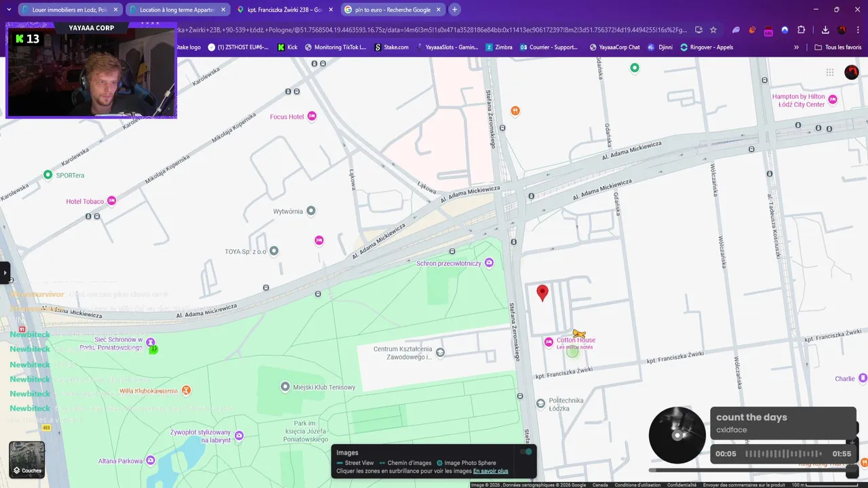Viewport: 868px width, 488px height.
Task: Click the orange restaurant marker near Żeromskiego
Action: point(515,110)
